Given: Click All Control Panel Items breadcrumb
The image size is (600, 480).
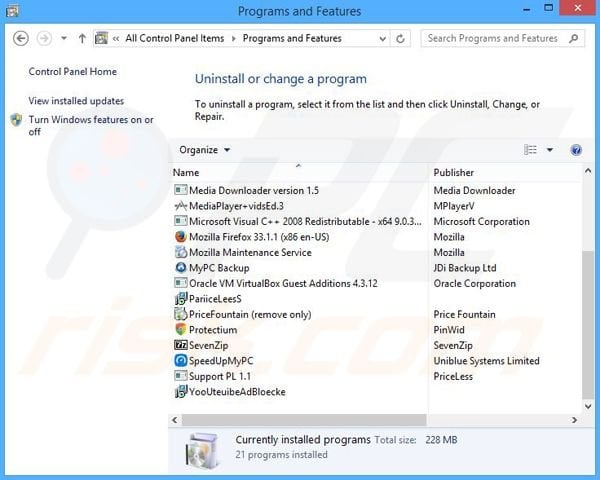Looking at the screenshot, I should [174, 38].
